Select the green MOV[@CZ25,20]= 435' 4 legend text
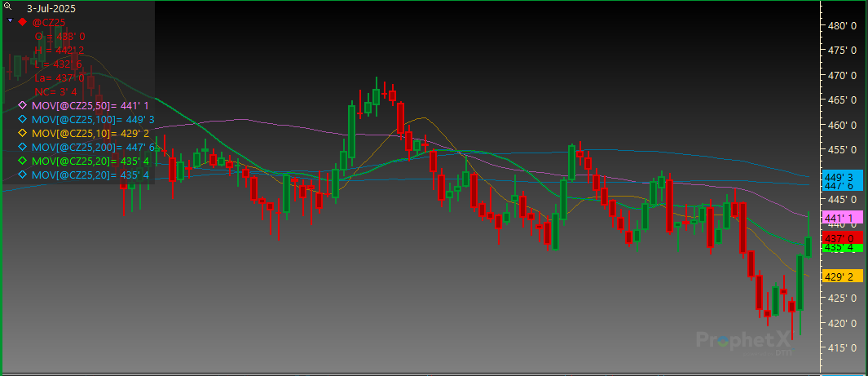The height and width of the screenshot is (376, 868). 90,161
